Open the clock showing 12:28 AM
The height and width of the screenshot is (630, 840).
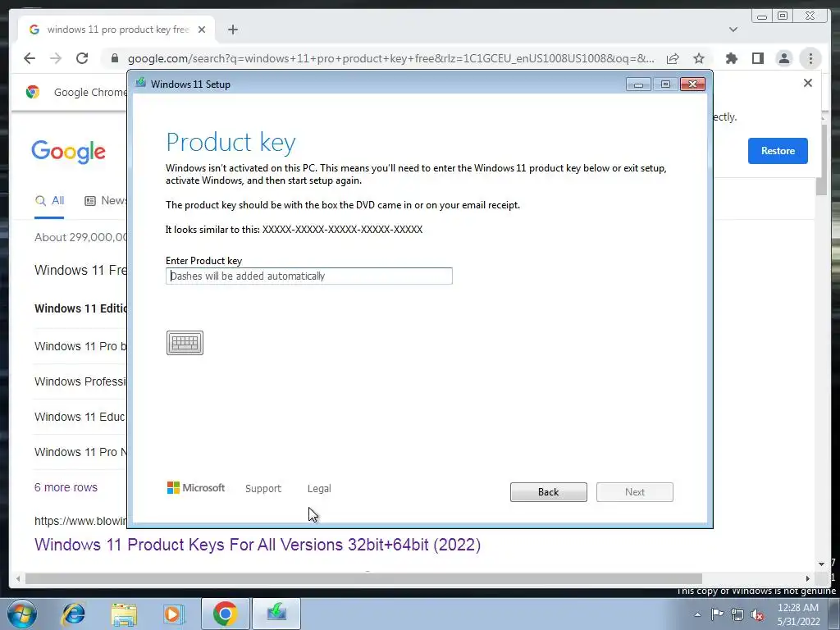[x=798, y=614]
